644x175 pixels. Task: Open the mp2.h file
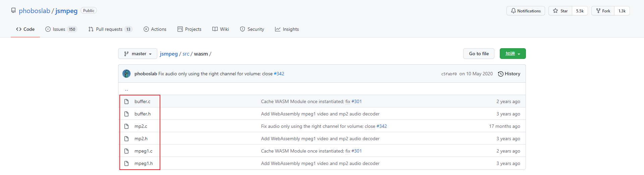pyautogui.click(x=141, y=139)
